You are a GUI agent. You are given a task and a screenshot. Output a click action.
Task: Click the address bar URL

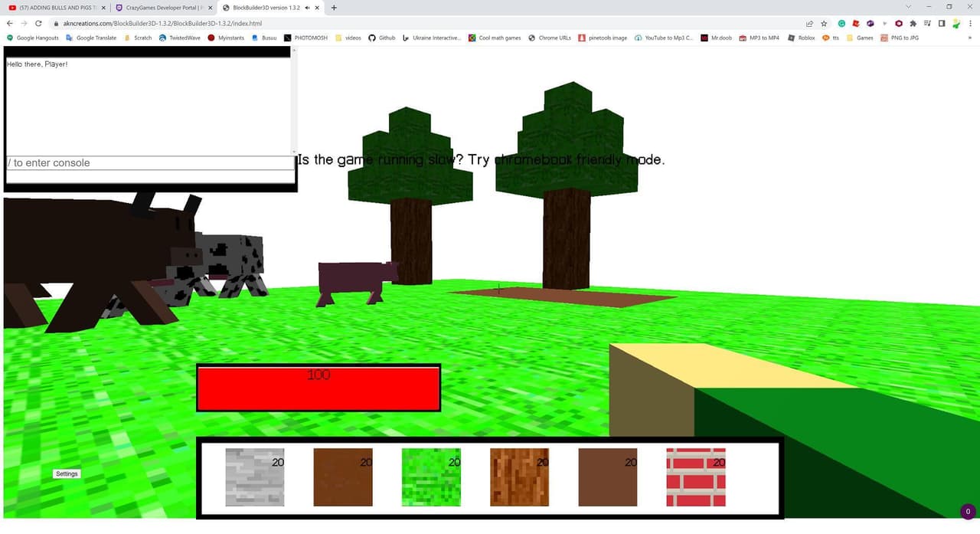162,24
